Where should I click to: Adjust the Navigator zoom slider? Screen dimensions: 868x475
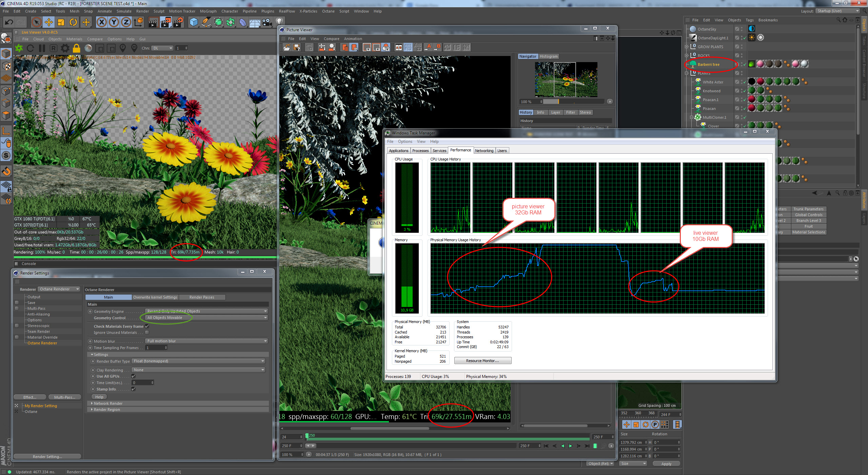click(558, 102)
